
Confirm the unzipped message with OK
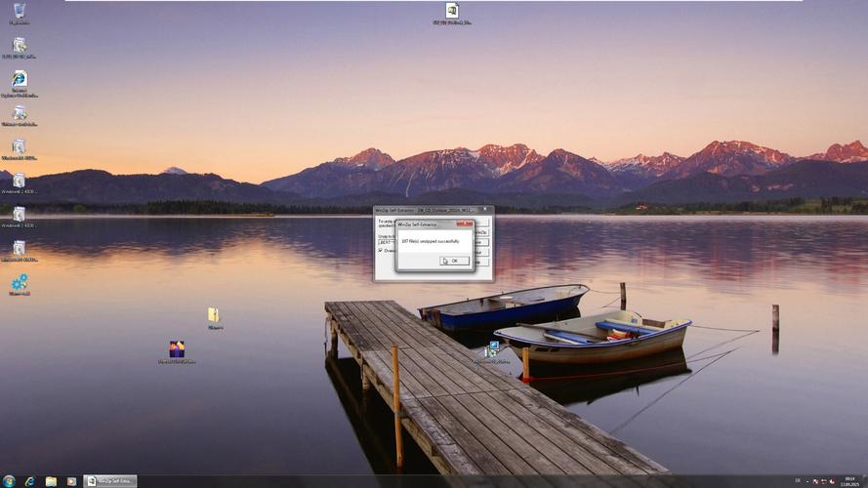click(x=454, y=261)
